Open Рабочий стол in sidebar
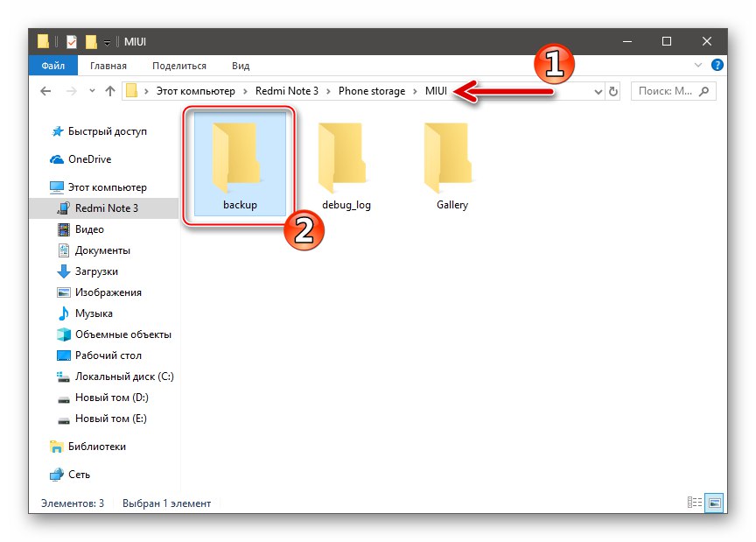 tap(99, 355)
